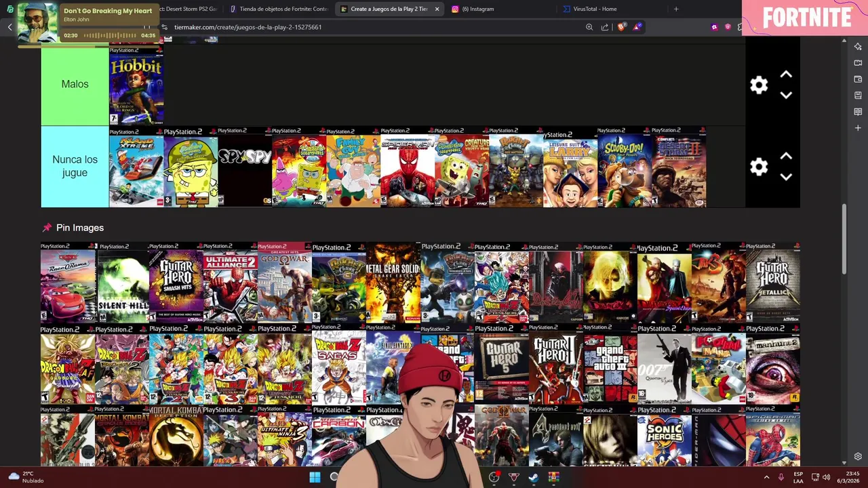This screenshot has width=868, height=488.
Task: Close the Create a Juegos de la Play 2 tab
Action: [x=437, y=9]
